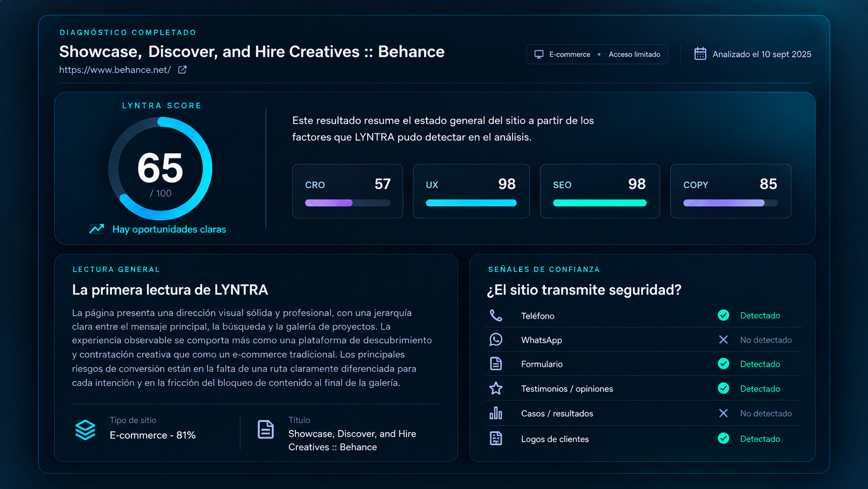Click the building icon for Logos de clientes

496,439
